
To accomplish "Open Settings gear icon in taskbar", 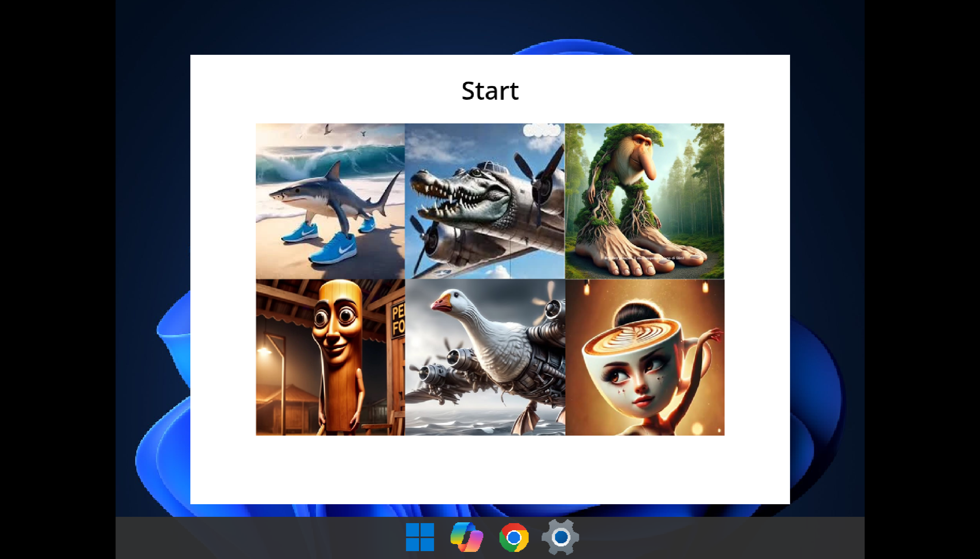I will (560, 537).
